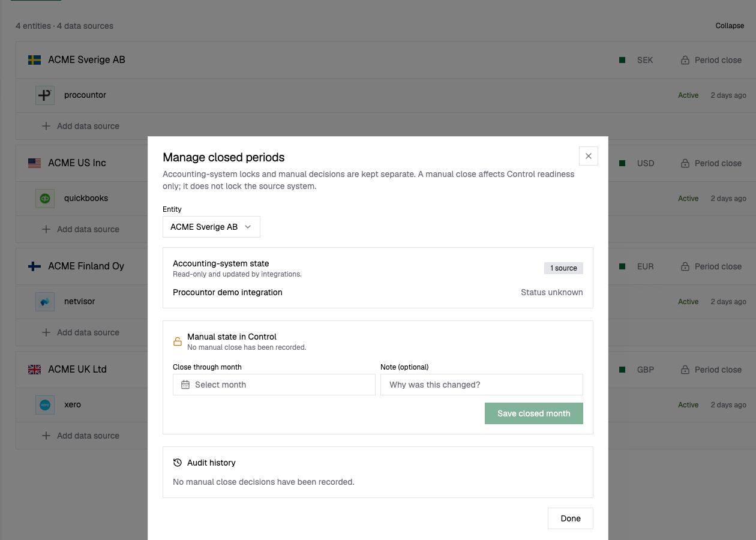Click the quickbooks logo icon
This screenshot has width=756, height=540.
tap(45, 198)
